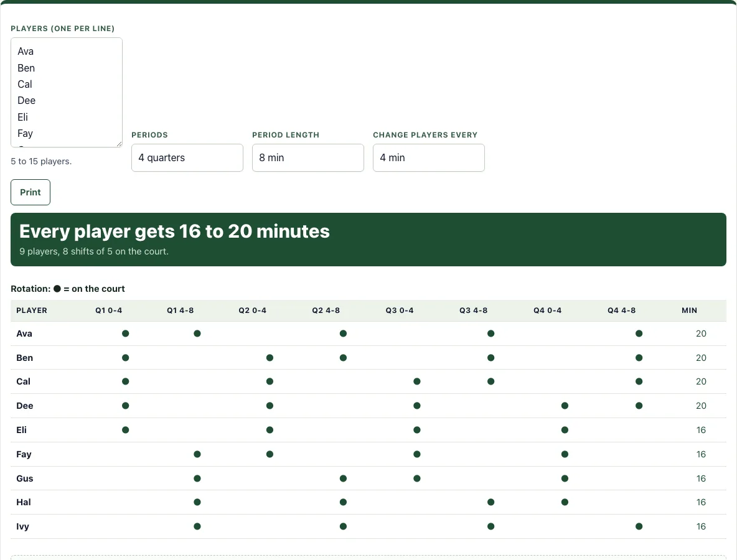The height and width of the screenshot is (560, 737).
Task: Click Fay's on-court dot for Q1 4-8
Action: 197,454
